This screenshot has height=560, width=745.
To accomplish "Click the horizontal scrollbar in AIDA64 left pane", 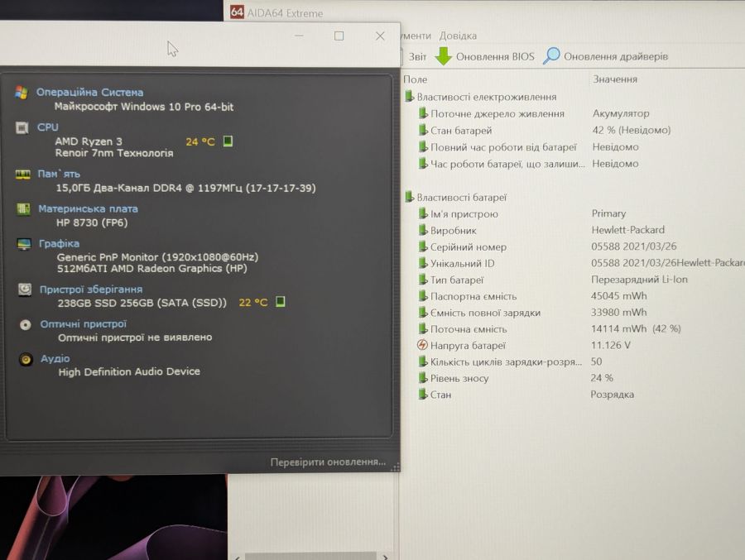I will (310, 556).
